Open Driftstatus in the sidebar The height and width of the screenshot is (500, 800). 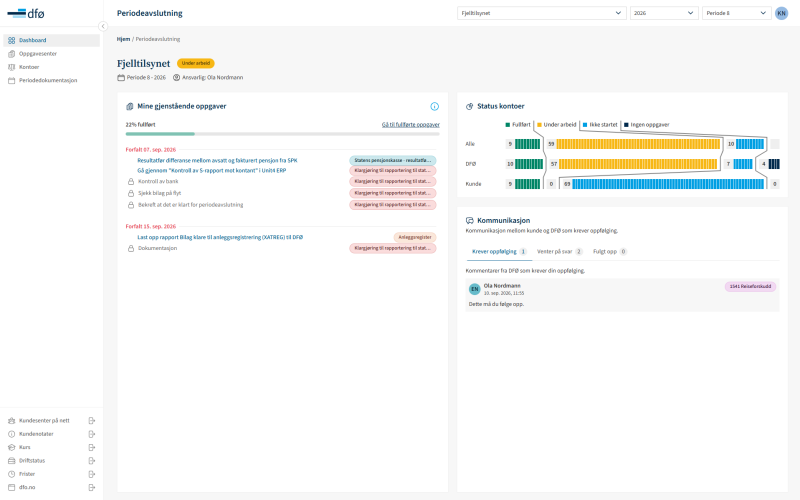click(x=32, y=461)
